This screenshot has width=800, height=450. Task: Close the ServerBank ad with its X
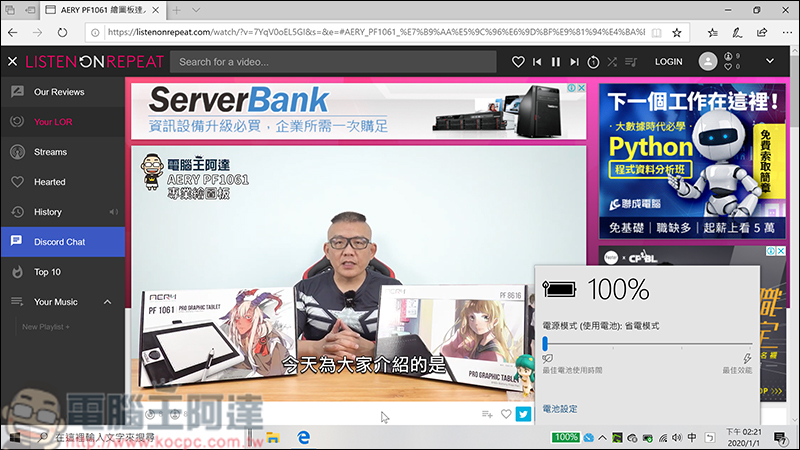pyautogui.click(x=581, y=88)
